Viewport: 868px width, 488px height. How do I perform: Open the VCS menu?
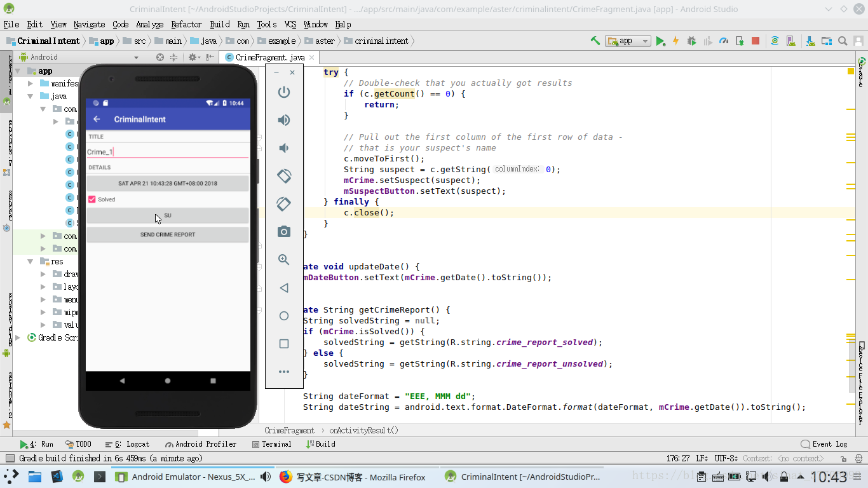290,24
